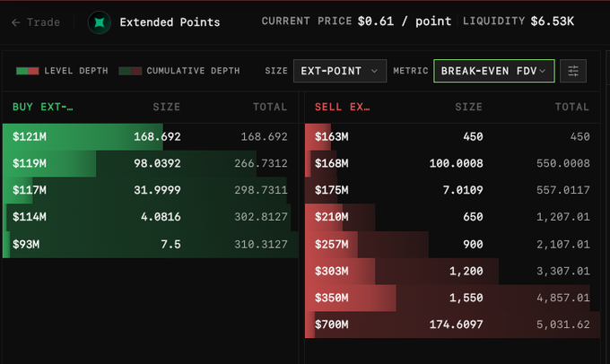This screenshot has width=610, height=364.
Task: Click sell size 650
Action: [x=473, y=217]
